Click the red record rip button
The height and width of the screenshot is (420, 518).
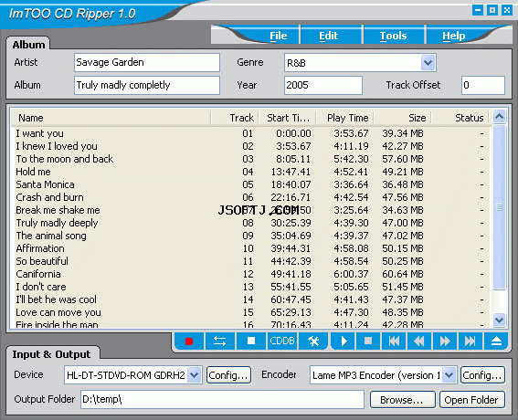click(x=189, y=341)
